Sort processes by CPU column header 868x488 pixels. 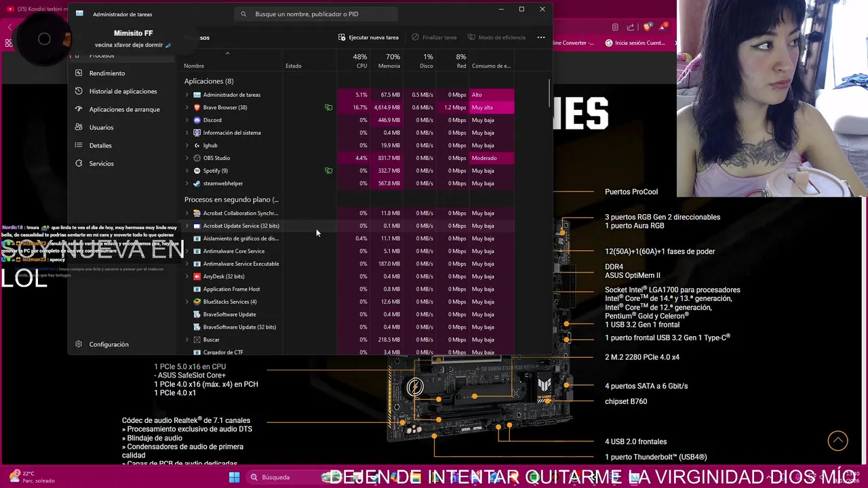pos(353,61)
